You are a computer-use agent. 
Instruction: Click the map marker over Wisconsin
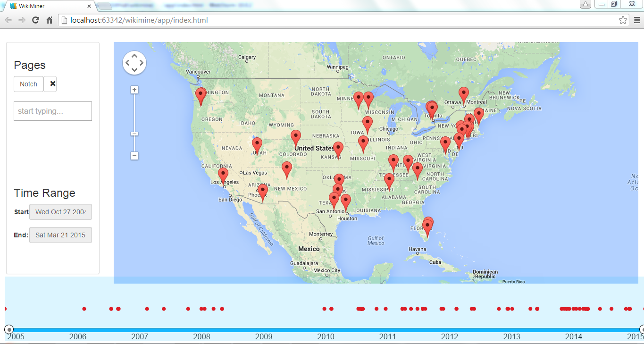coord(369,101)
